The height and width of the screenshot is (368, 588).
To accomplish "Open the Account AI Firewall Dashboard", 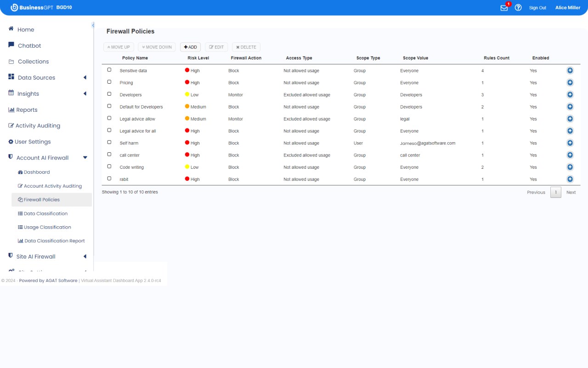I will pos(34,172).
